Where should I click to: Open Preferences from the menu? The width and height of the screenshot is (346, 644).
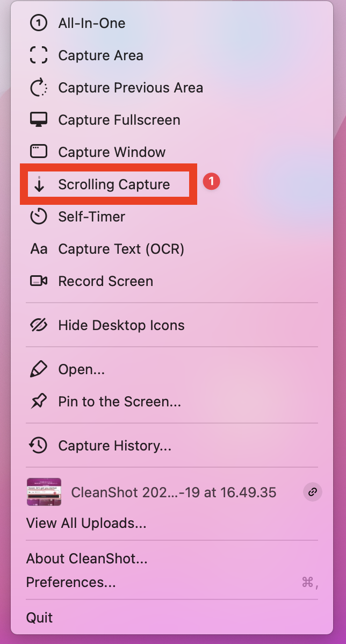pos(71,582)
